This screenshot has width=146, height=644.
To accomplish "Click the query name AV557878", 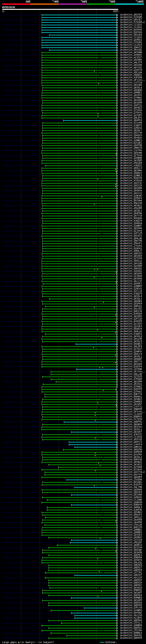I will pyautogui.click(x=8, y=8).
